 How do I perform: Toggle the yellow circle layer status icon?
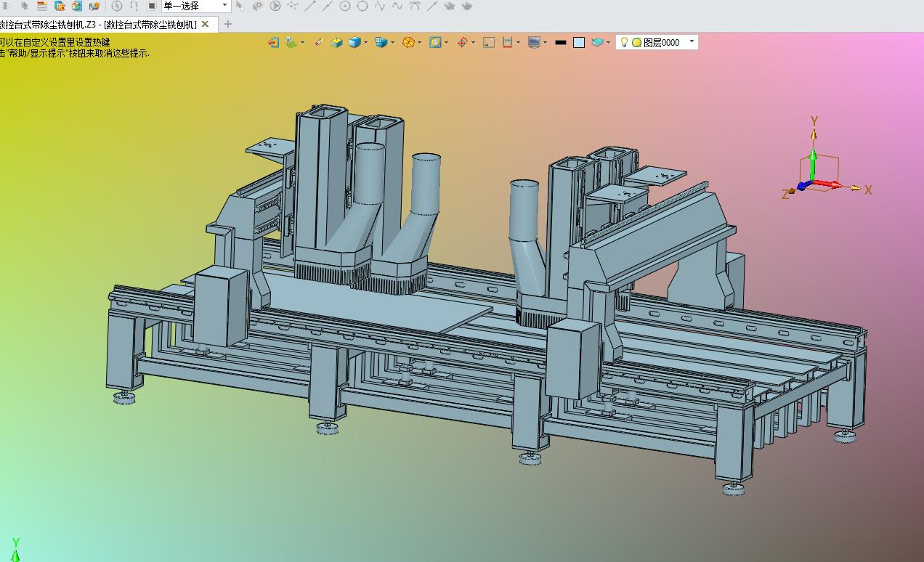click(636, 43)
